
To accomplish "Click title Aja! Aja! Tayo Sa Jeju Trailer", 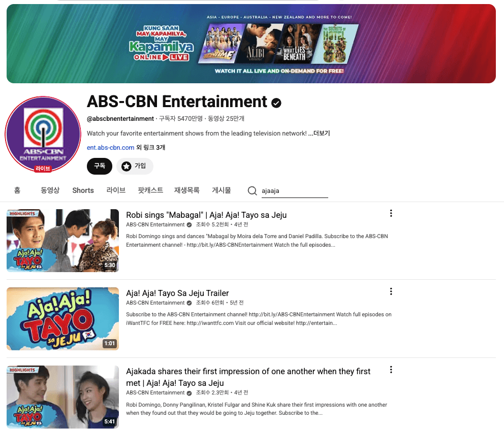I will click(177, 293).
